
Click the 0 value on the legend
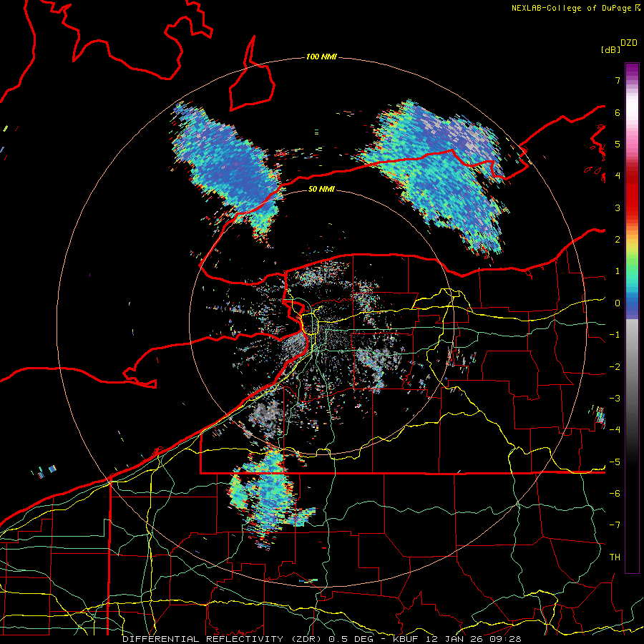point(618,303)
